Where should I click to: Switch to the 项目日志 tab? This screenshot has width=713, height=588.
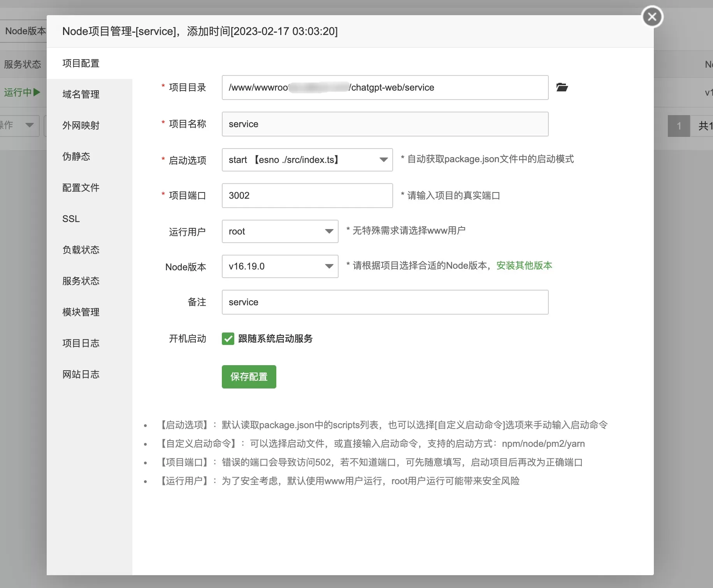click(81, 343)
